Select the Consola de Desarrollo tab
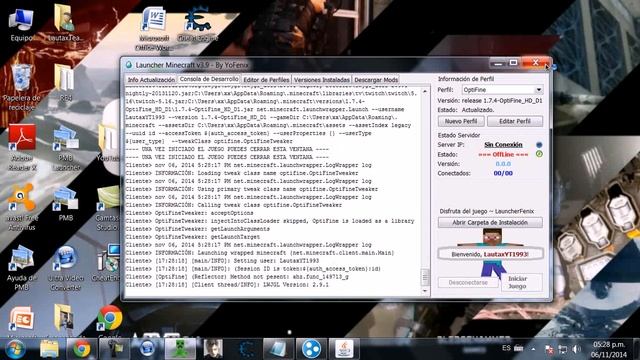The height and width of the screenshot is (360, 640). pos(209,79)
